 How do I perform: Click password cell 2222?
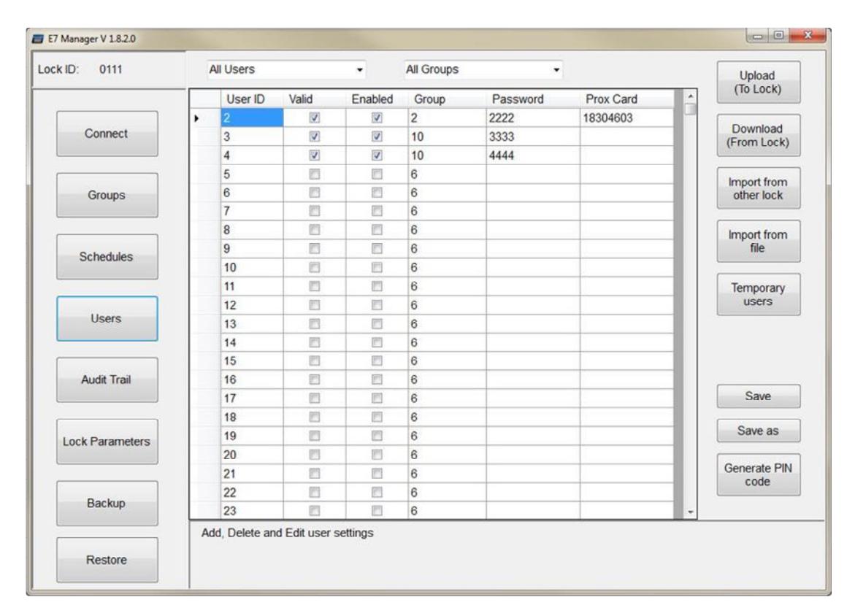pyautogui.click(x=533, y=118)
